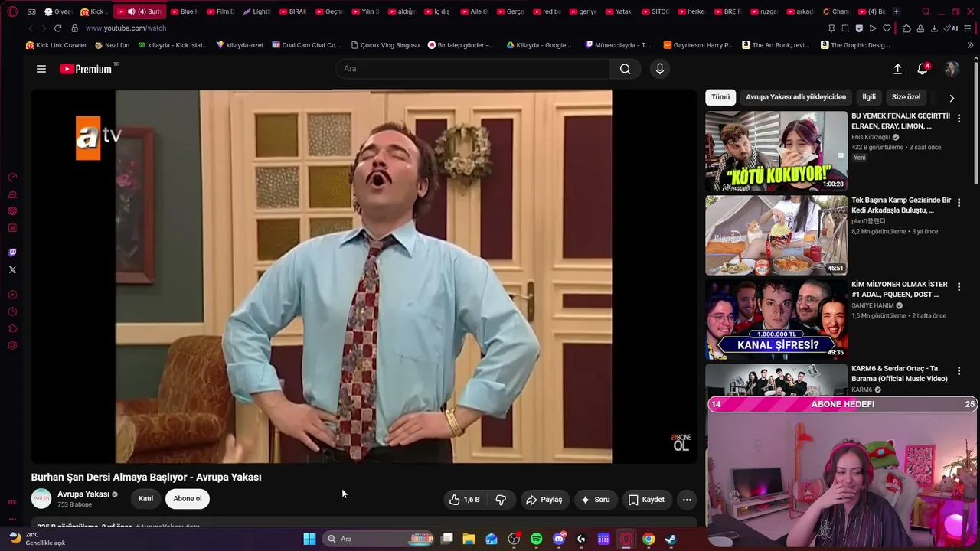
Task: Click the ABONE OL video watermark
Action: click(681, 442)
